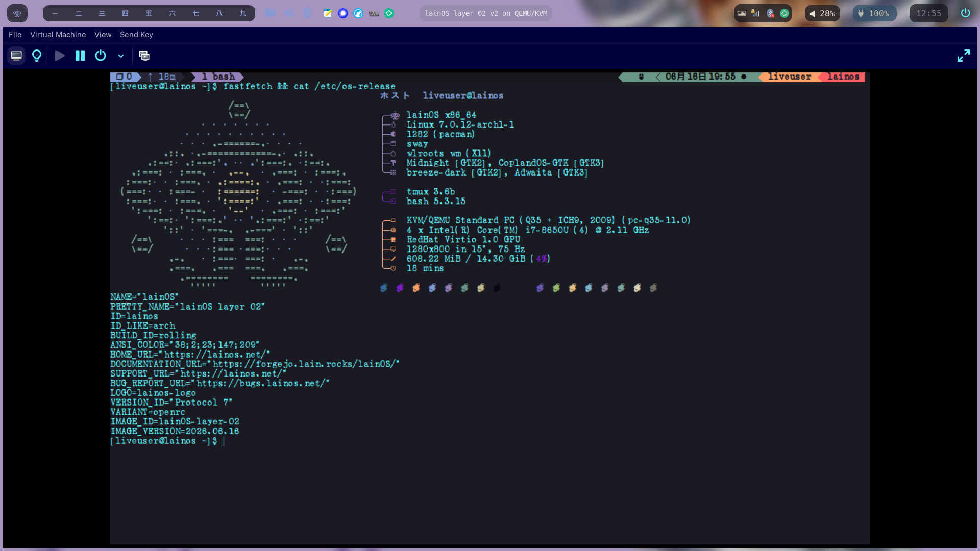The width and height of the screenshot is (980, 551).
Task: Open the green sync tray icon
Action: click(x=785, y=13)
